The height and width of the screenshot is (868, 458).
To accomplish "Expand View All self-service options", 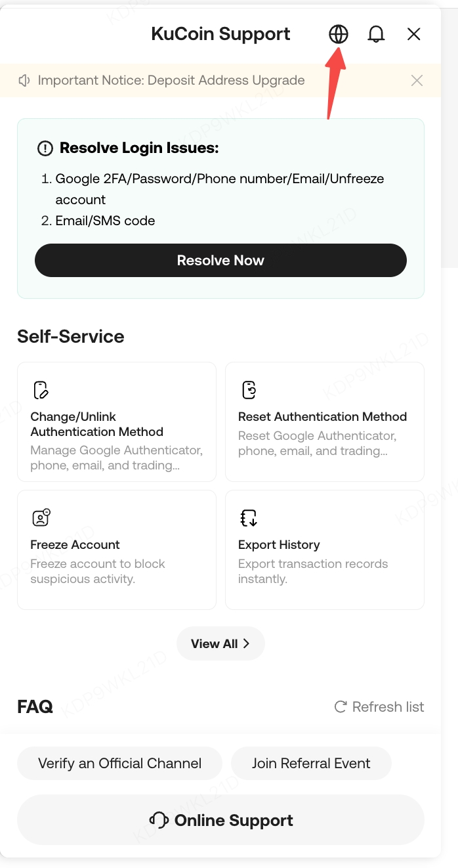I will 220,643.
